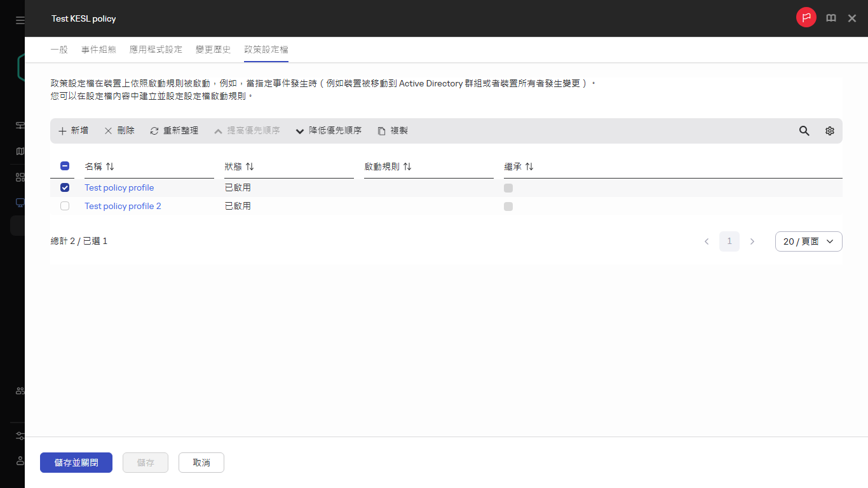
Task: Refresh the list using 重新整理
Action: [x=173, y=130]
